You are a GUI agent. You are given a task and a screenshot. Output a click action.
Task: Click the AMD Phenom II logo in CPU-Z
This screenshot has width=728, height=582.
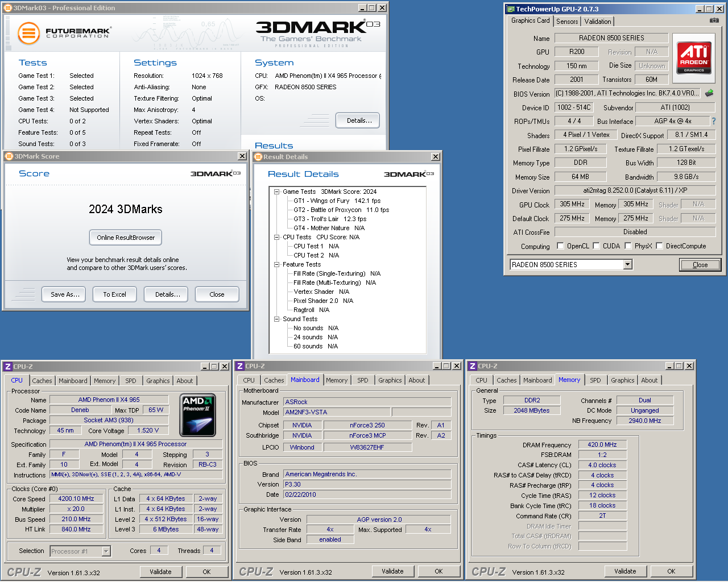pyautogui.click(x=198, y=415)
